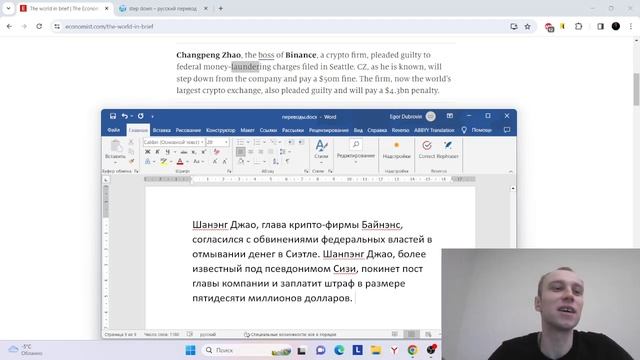Open the accessibility check in status bar
Viewport: 640px width, 360px height.
pyautogui.click(x=290, y=334)
